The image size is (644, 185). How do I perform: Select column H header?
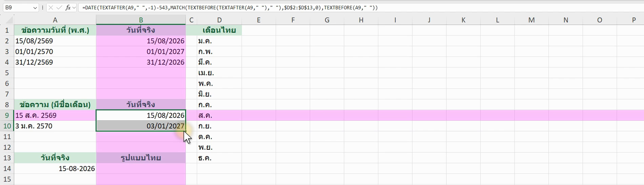(361, 20)
